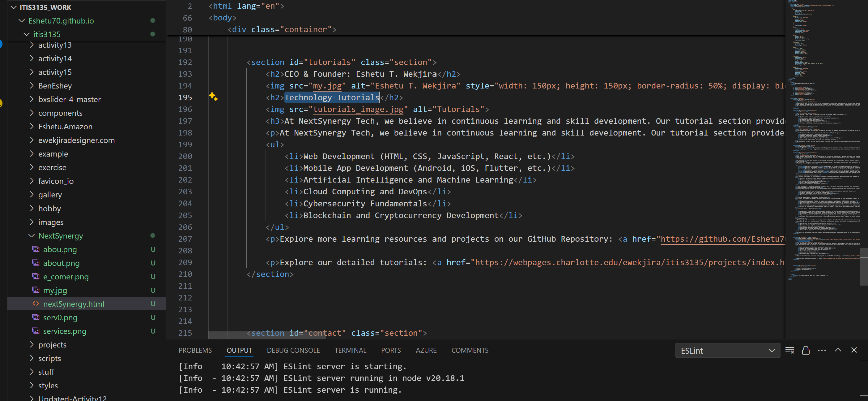Image resolution: width=868 pixels, height=401 pixels.
Task: Open the COMMENTS tab
Action: pos(470,351)
